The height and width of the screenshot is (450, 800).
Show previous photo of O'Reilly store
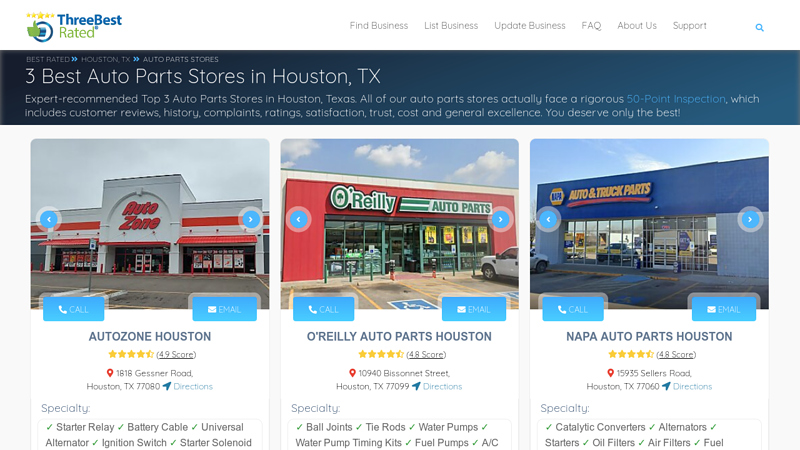click(x=298, y=219)
